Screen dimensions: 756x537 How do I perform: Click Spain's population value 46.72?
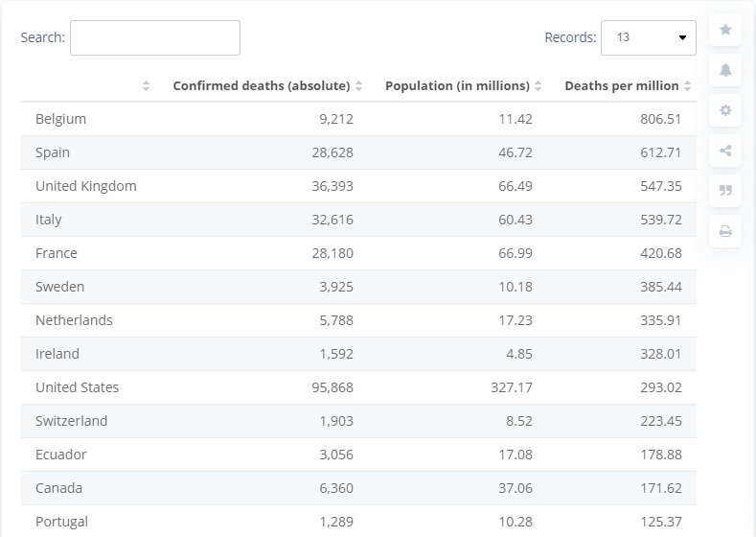[x=515, y=152]
